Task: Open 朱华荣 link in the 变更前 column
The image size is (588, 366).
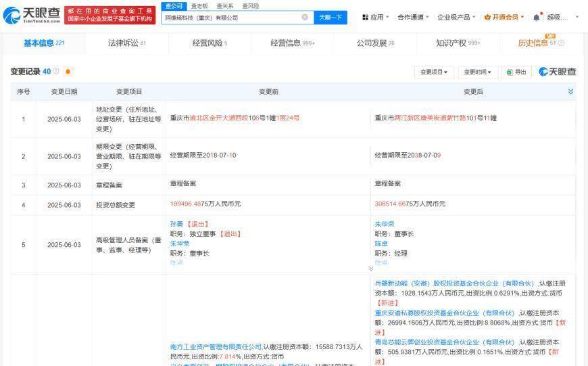Action: (180, 244)
